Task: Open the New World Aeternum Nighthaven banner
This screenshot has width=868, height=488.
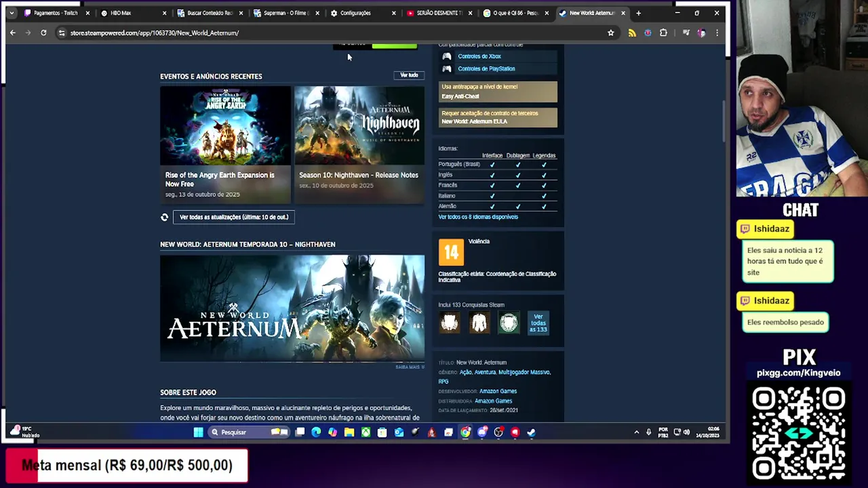Action: [x=292, y=308]
